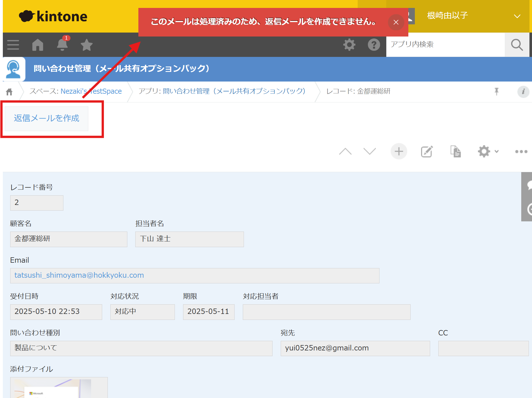Click the favorites star icon
The width and height of the screenshot is (532, 398).
(86, 45)
